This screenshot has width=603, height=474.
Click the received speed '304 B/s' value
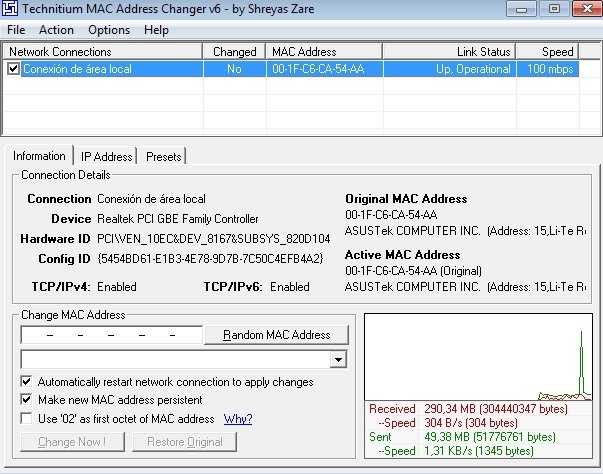471,423
